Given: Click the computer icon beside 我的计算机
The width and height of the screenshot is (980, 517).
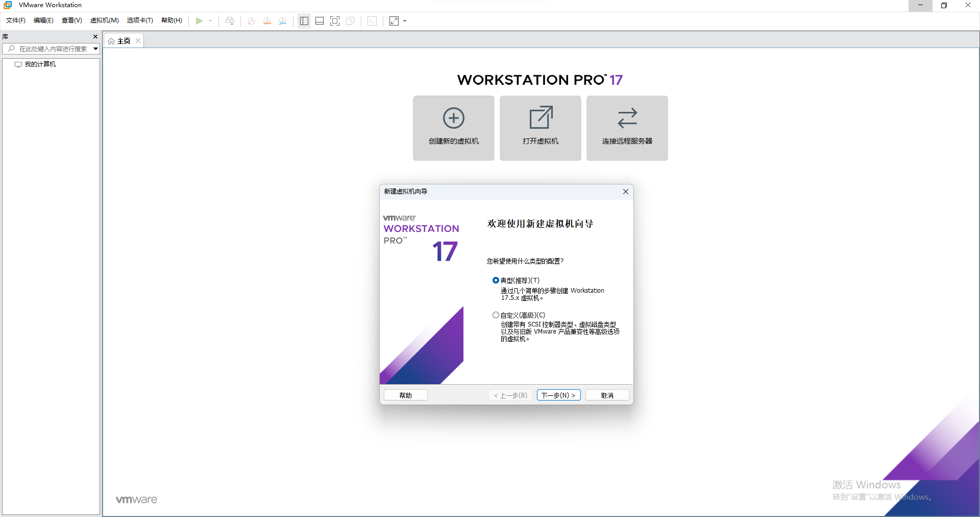Looking at the screenshot, I should pos(18,64).
